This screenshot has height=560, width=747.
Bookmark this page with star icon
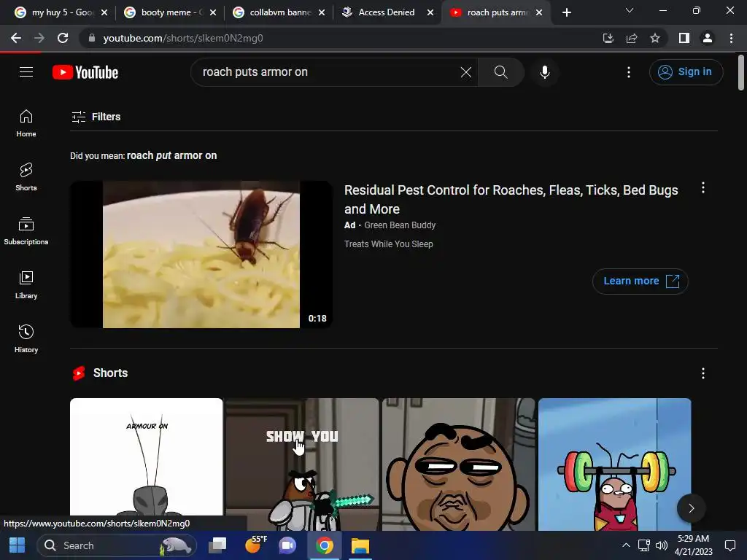tap(655, 38)
